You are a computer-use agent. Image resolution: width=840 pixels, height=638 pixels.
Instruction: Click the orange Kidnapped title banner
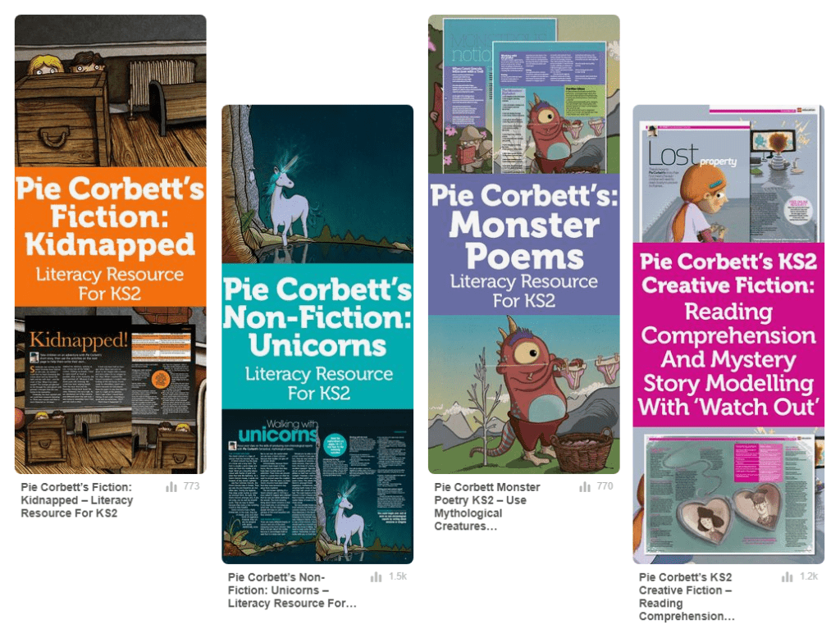coord(111,237)
